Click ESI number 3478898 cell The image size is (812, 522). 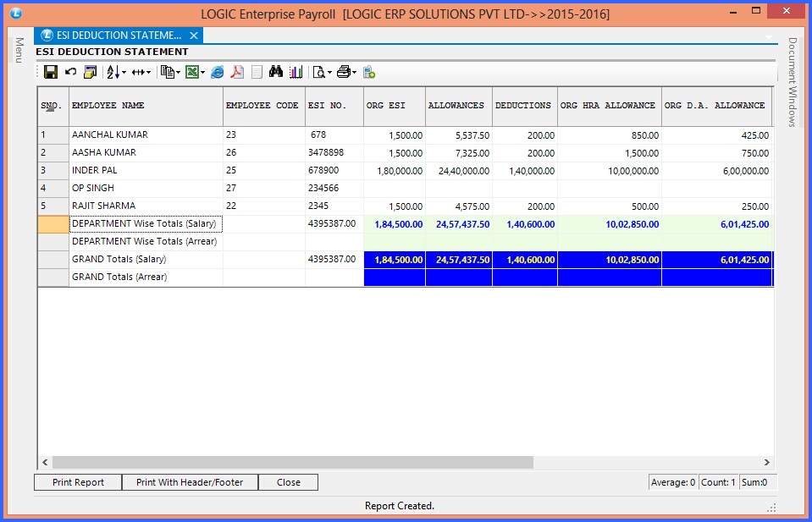(334, 152)
